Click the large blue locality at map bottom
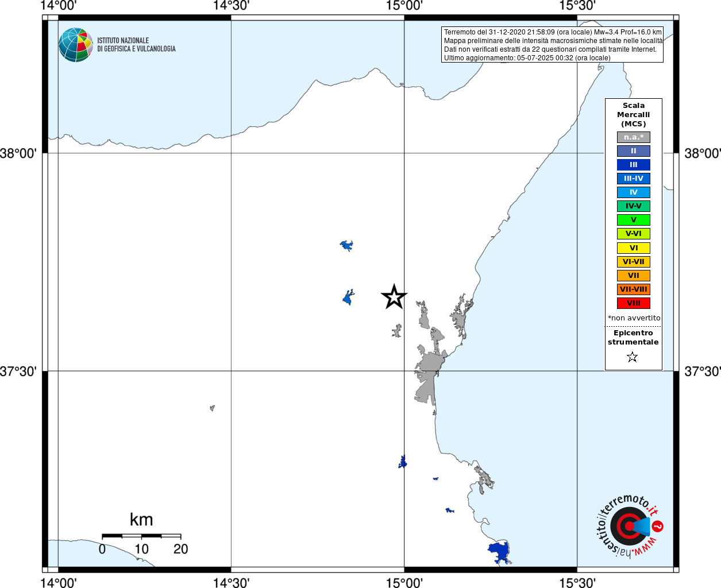Image resolution: width=721 pixels, height=588 pixels. point(499,552)
